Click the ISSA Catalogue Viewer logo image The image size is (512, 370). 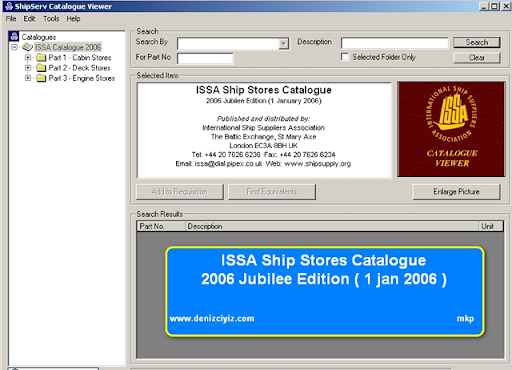[451, 129]
